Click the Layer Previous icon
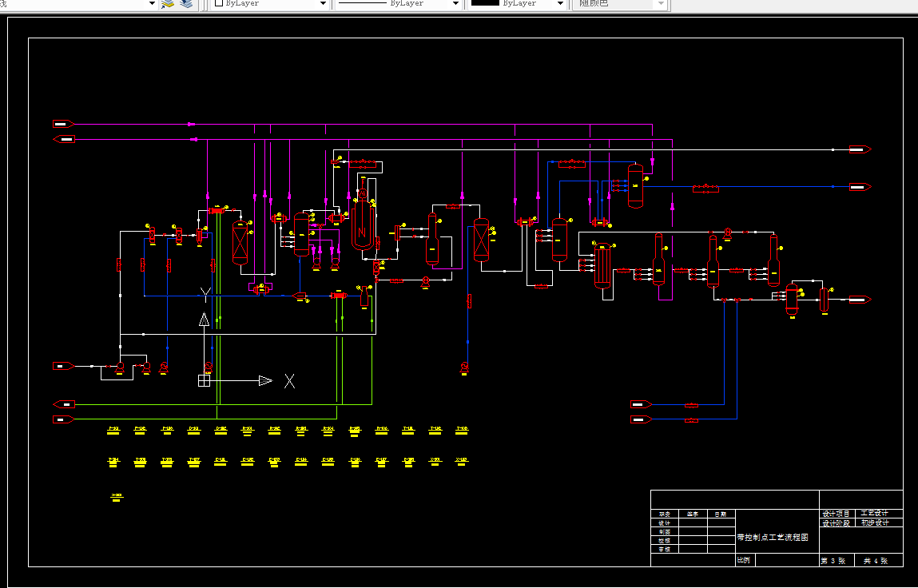The height and width of the screenshot is (588, 918). tap(186, 3)
